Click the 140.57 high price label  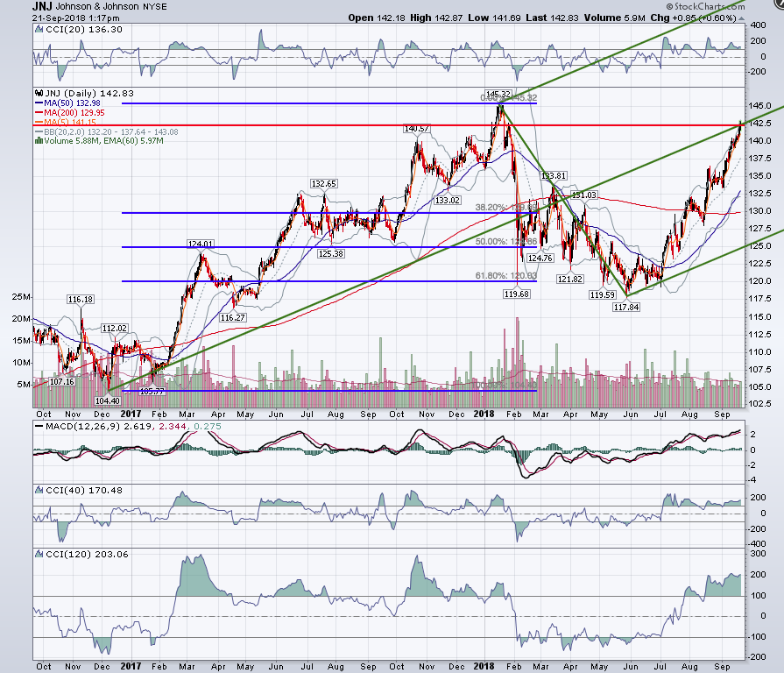[416, 129]
